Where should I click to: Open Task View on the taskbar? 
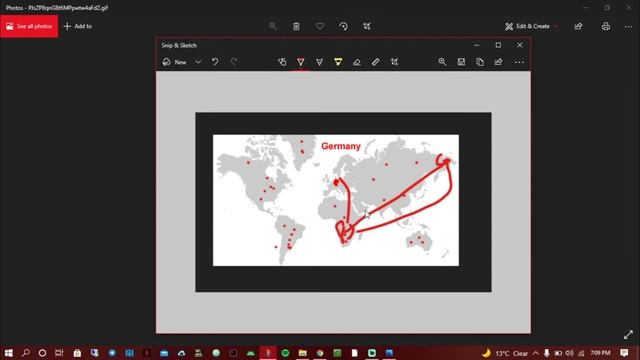click(59, 353)
